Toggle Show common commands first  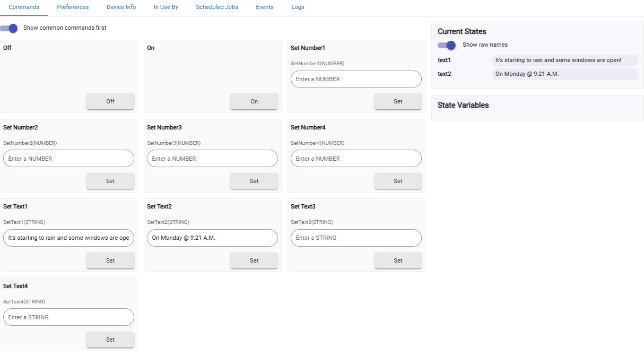tap(10, 28)
